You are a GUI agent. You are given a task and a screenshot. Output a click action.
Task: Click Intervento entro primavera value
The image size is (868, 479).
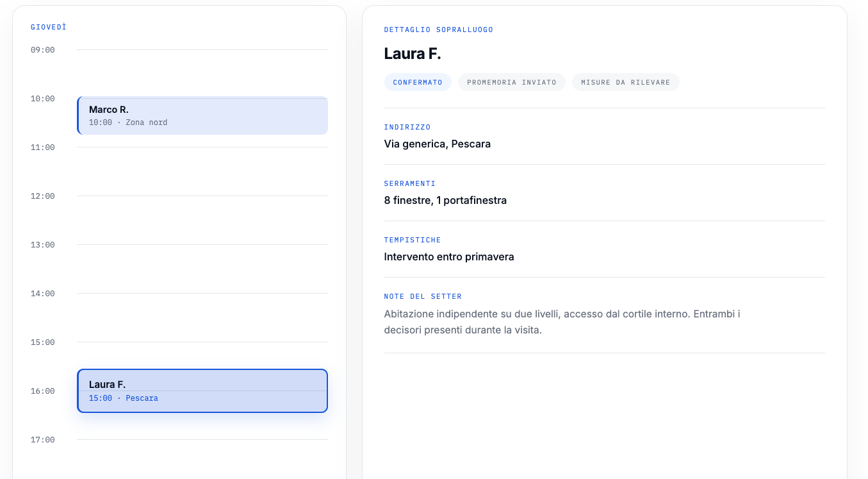(x=449, y=256)
